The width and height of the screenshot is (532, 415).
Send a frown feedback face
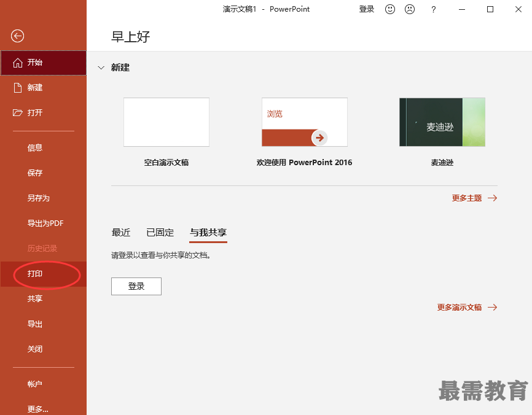tap(410, 9)
